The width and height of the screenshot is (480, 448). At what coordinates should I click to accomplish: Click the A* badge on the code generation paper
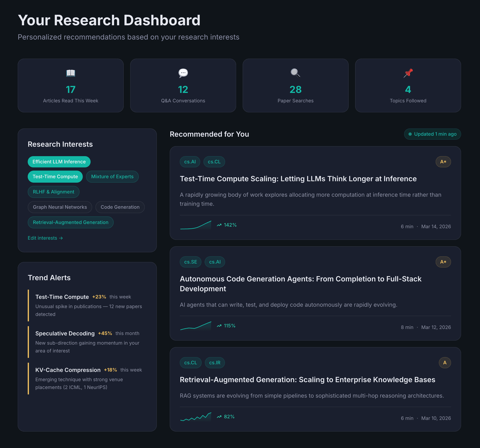443,262
